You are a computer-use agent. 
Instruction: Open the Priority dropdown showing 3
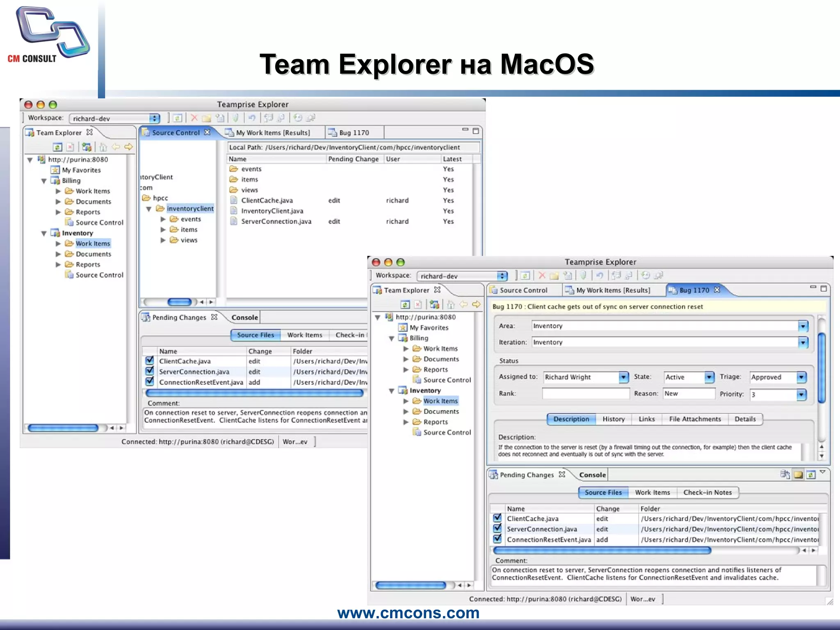[x=802, y=395]
